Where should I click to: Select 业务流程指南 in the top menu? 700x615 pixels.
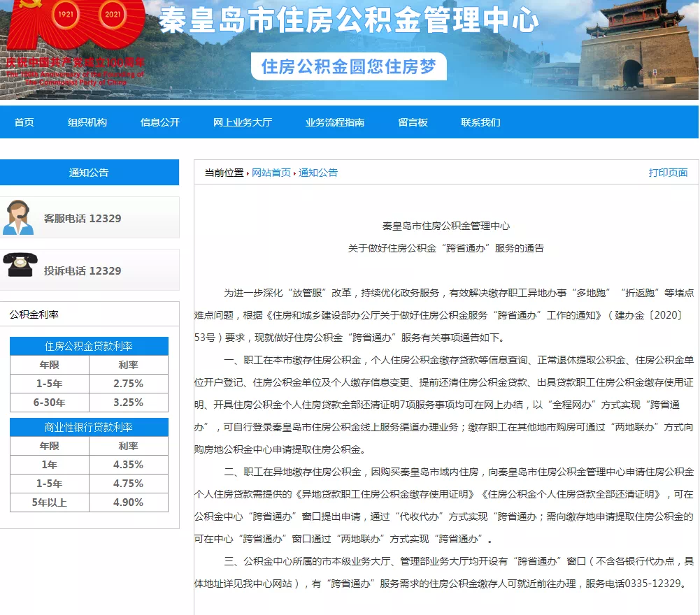click(x=335, y=122)
